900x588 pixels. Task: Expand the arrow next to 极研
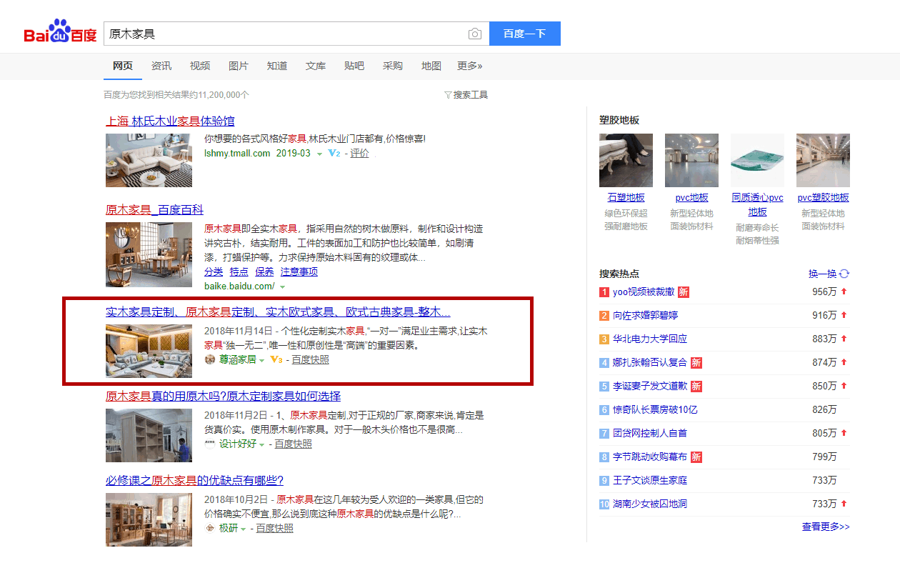(x=243, y=529)
